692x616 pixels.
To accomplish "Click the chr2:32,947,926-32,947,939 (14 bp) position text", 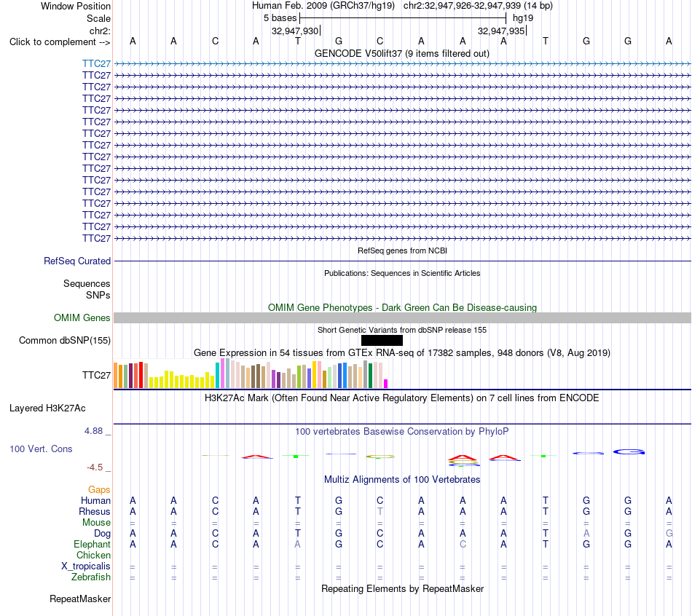I will point(478,6).
